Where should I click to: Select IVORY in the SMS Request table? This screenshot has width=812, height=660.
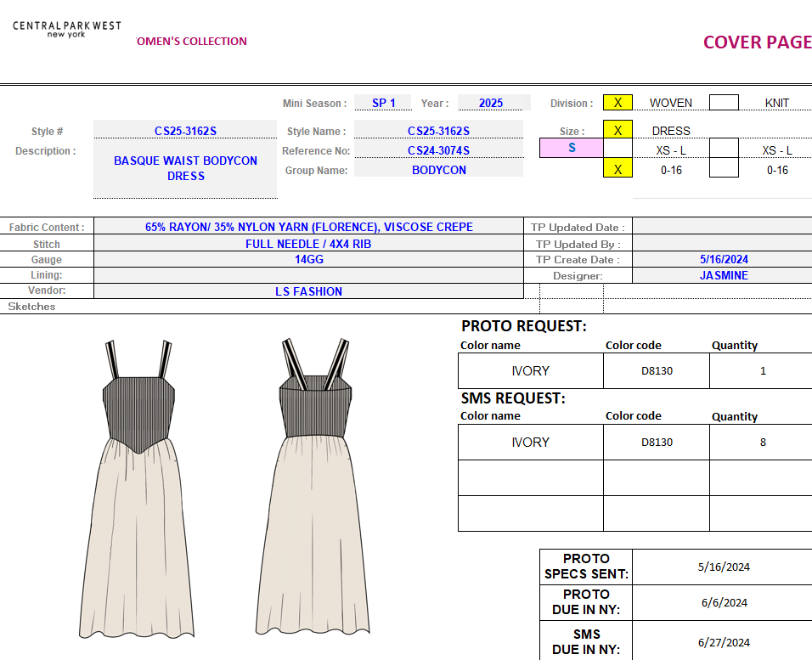click(530, 442)
